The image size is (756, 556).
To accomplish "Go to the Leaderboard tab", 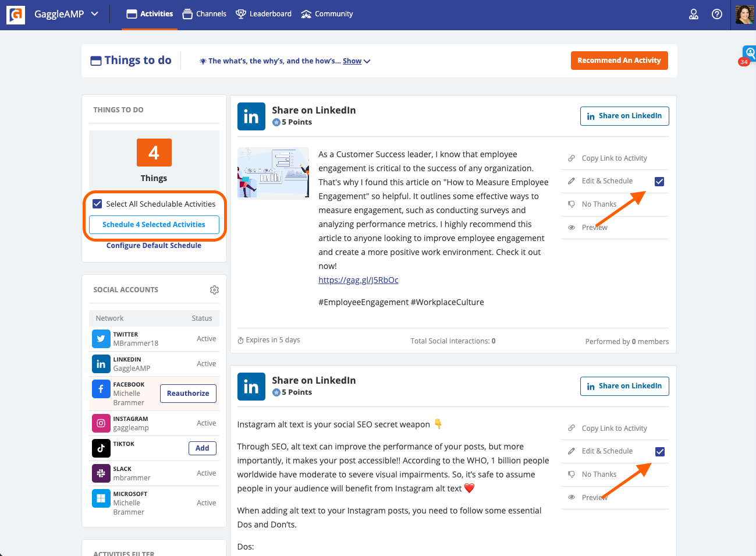I will coord(264,14).
